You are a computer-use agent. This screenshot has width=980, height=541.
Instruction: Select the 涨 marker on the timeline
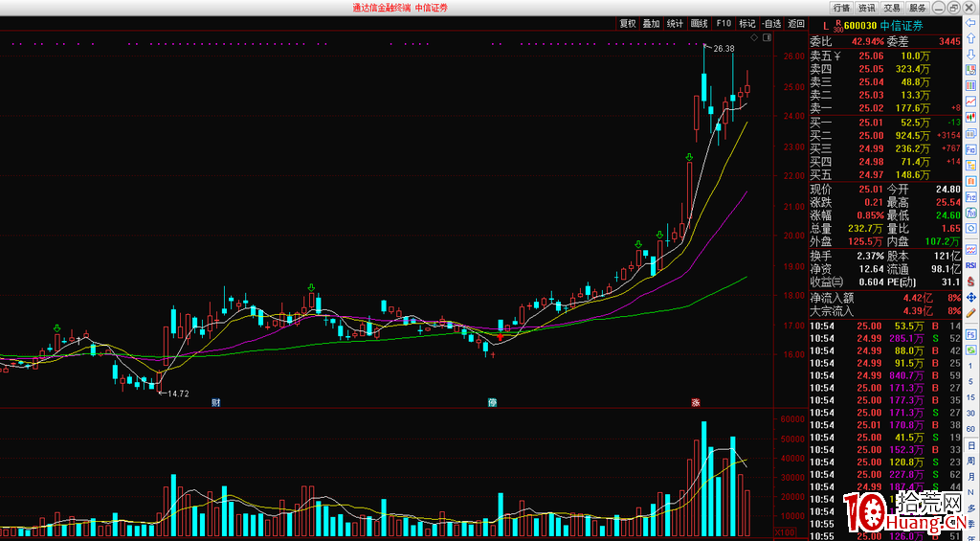click(696, 402)
